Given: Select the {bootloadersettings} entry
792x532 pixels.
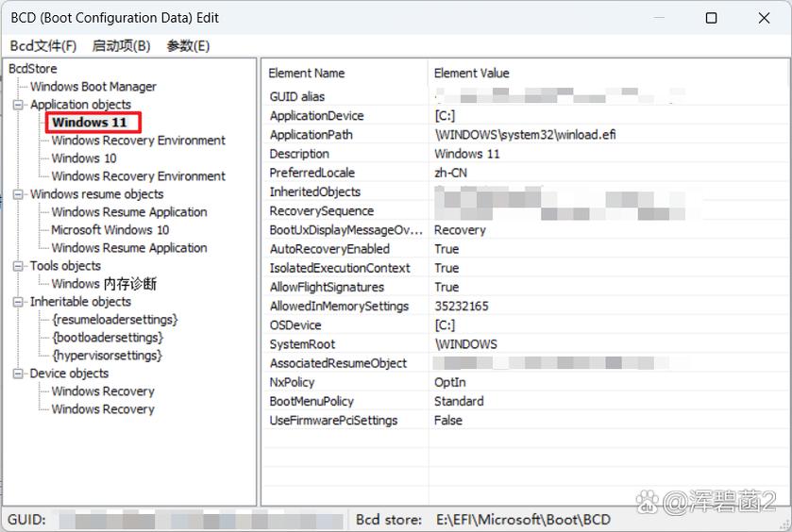Looking at the screenshot, I should [108, 337].
